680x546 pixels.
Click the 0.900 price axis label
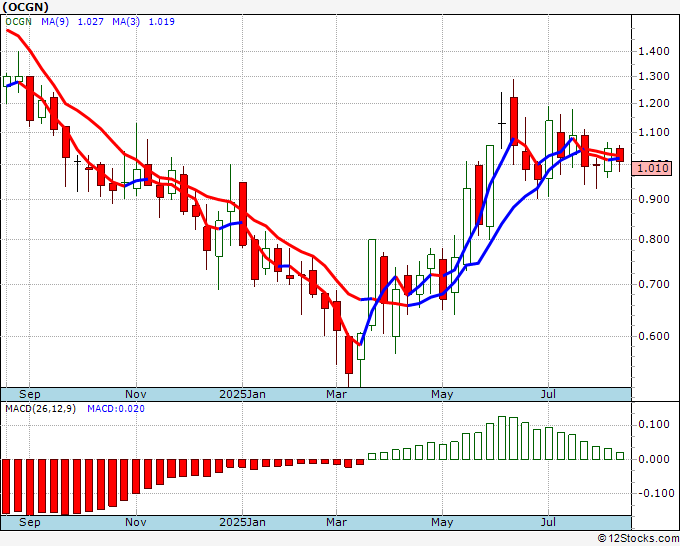[x=654, y=199]
